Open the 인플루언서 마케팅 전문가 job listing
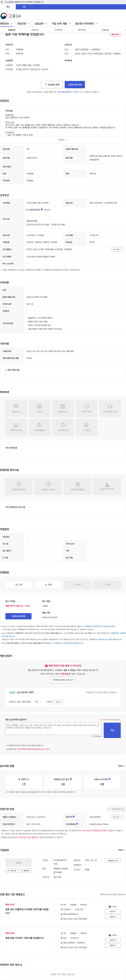 coord(27,911)
